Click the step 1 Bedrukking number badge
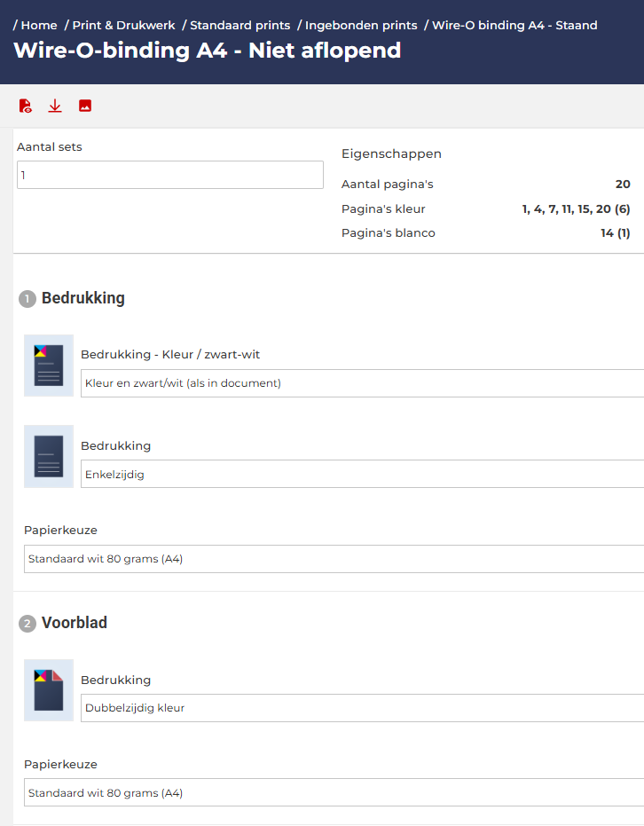644x826 pixels. [27, 299]
